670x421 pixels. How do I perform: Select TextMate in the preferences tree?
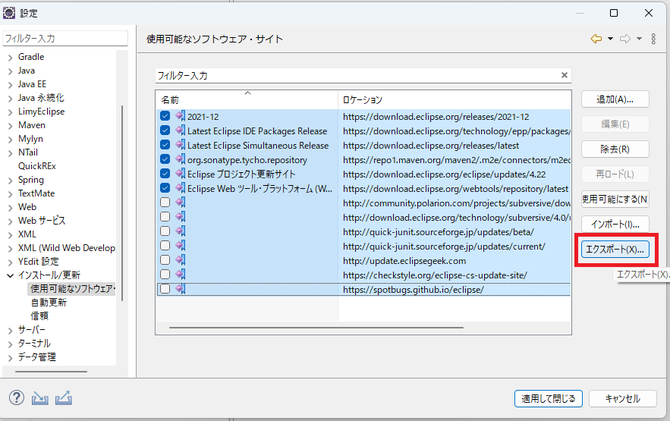36,193
